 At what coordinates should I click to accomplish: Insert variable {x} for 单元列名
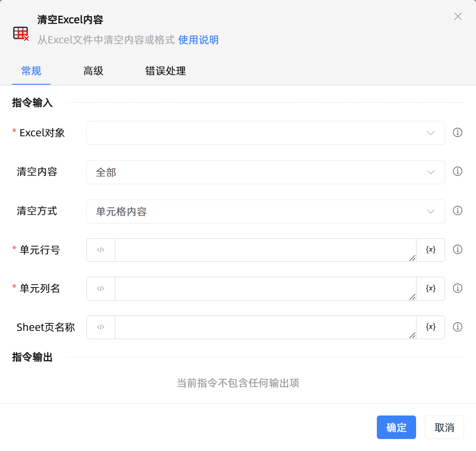431,289
